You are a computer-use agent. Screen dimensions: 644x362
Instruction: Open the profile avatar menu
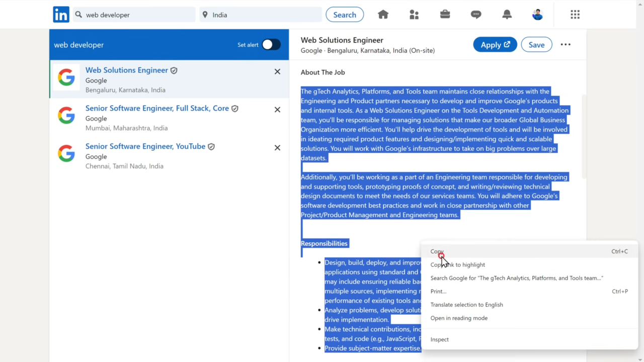pos(537,15)
